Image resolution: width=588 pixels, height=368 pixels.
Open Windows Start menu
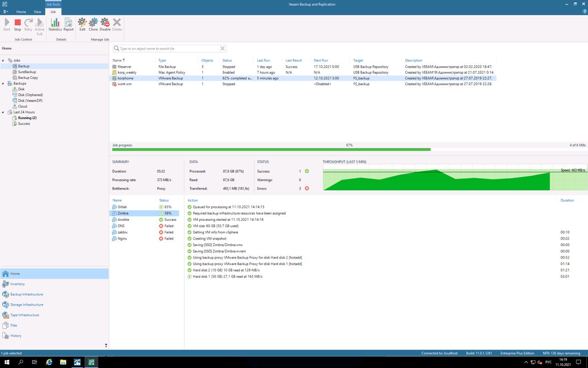coord(7,362)
